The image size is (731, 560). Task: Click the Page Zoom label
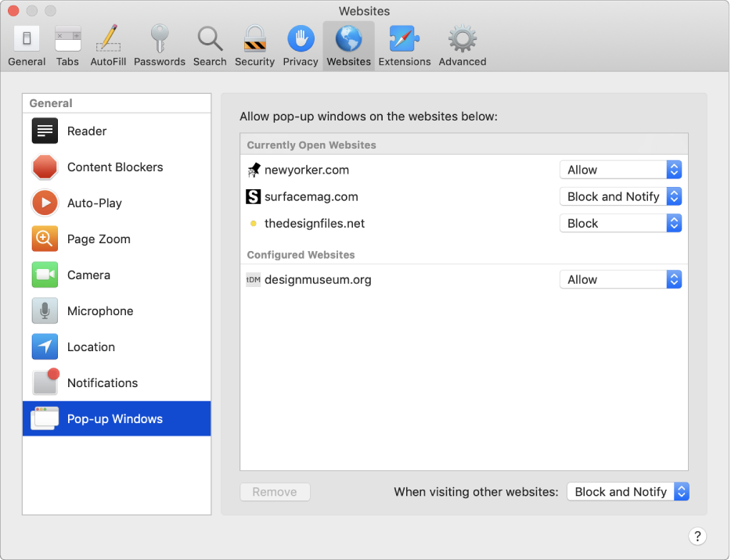[x=99, y=239]
